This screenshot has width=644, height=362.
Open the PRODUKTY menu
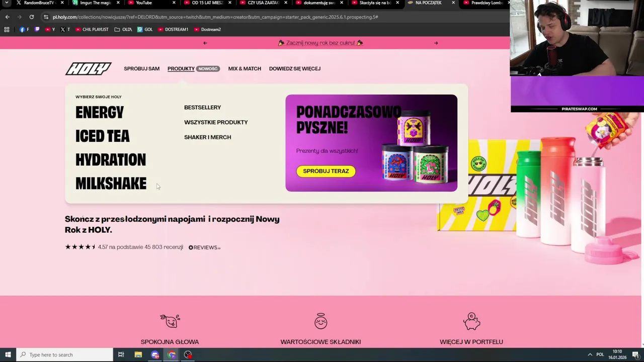tap(181, 68)
